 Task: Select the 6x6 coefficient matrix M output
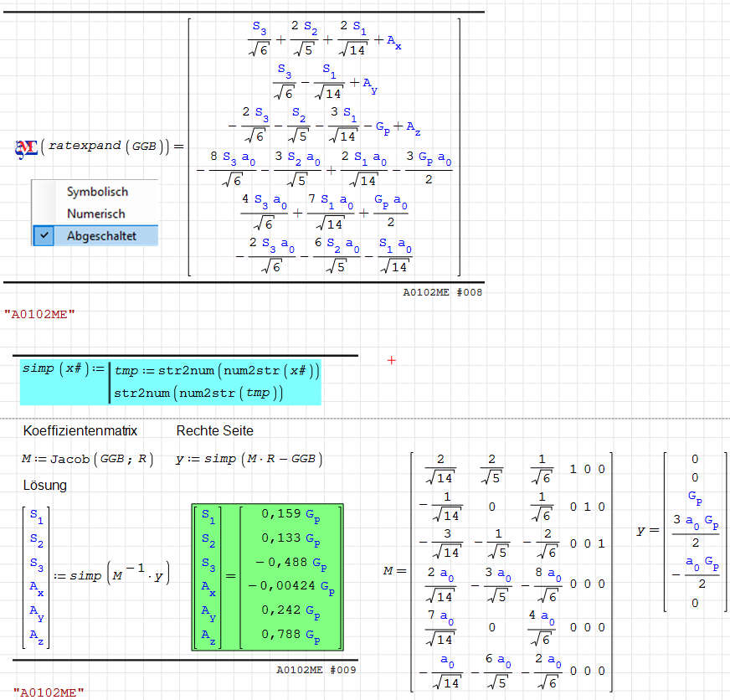pos(512,571)
